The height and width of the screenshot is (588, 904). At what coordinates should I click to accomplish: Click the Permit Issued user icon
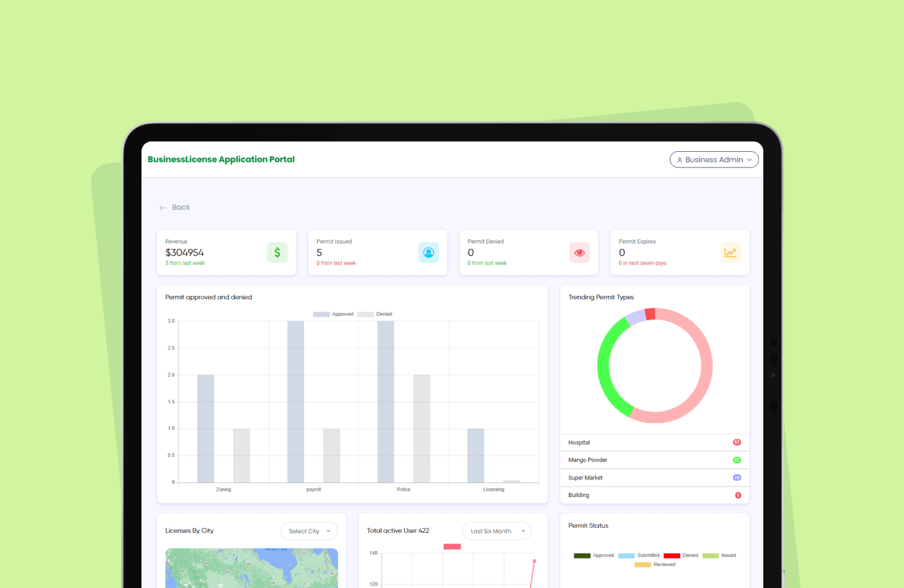(x=428, y=252)
